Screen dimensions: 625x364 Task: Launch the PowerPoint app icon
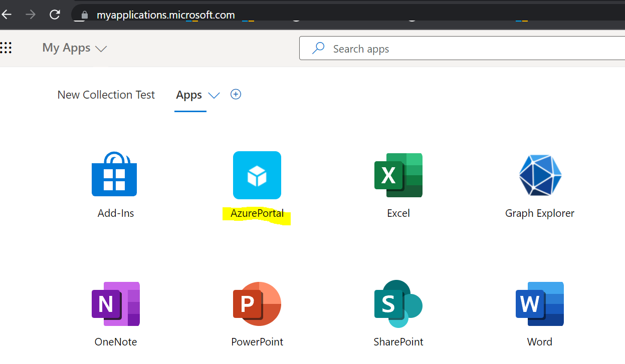(x=257, y=304)
